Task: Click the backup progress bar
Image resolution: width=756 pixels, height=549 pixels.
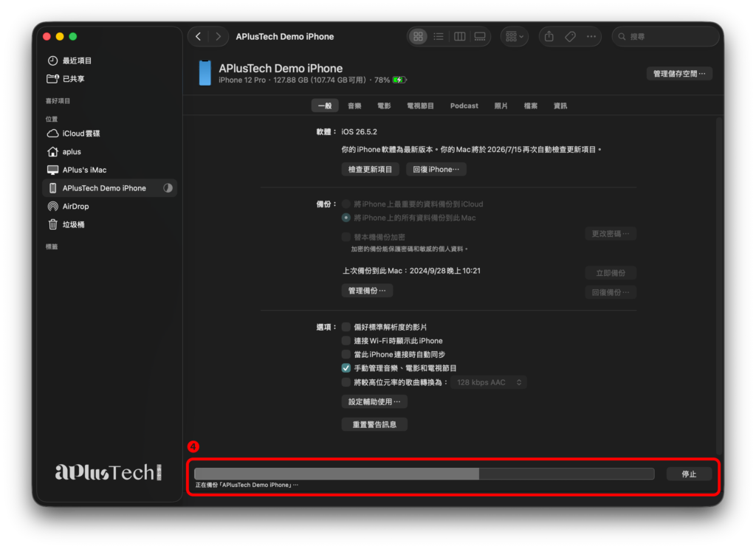Action: click(425, 474)
